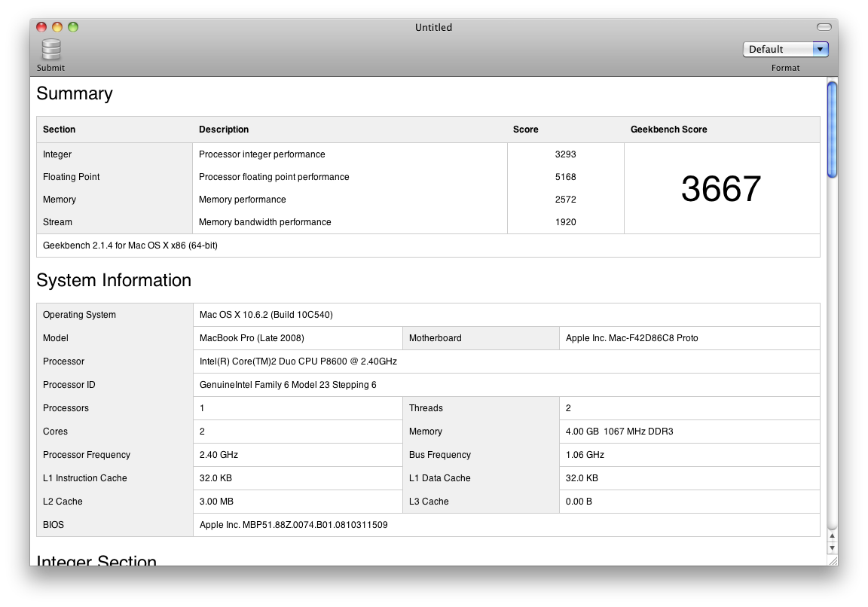Click the Section column header
The image size is (868, 607).
[60, 130]
